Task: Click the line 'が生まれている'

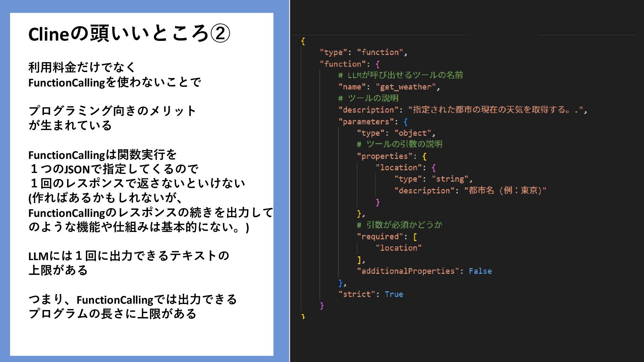Action: click(x=70, y=125)
